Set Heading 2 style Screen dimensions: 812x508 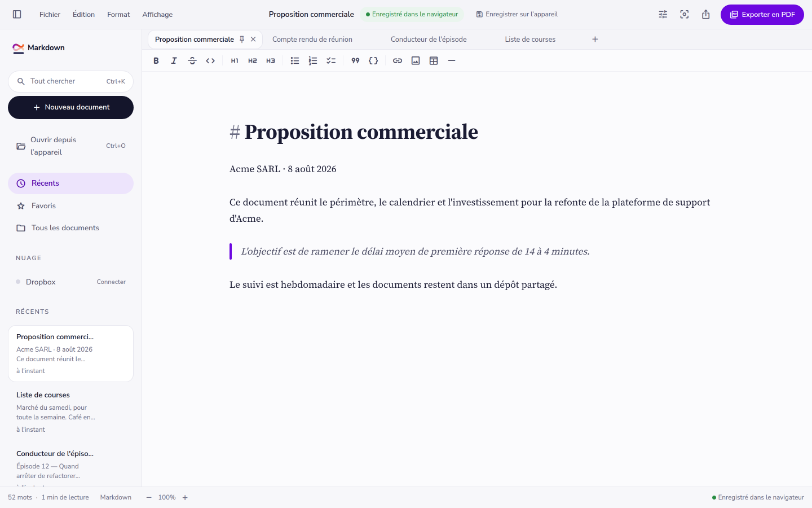[x=253, y=61]
